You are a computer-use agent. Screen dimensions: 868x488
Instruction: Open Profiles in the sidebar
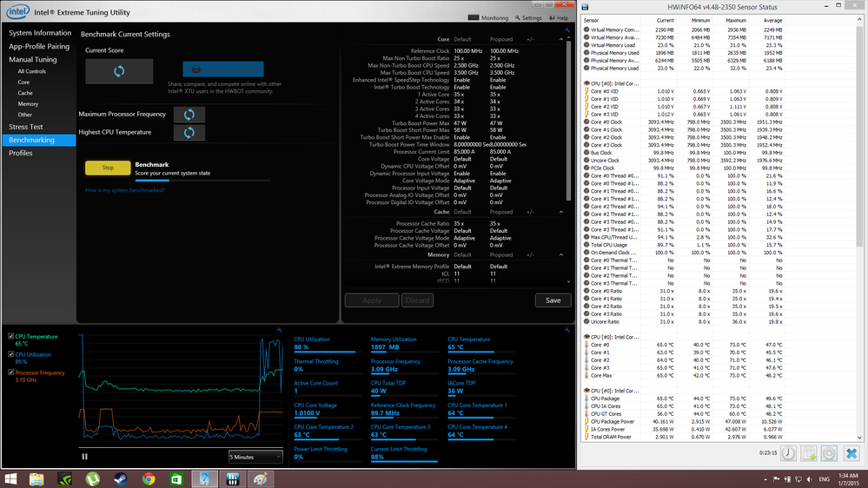click(21, 154)
